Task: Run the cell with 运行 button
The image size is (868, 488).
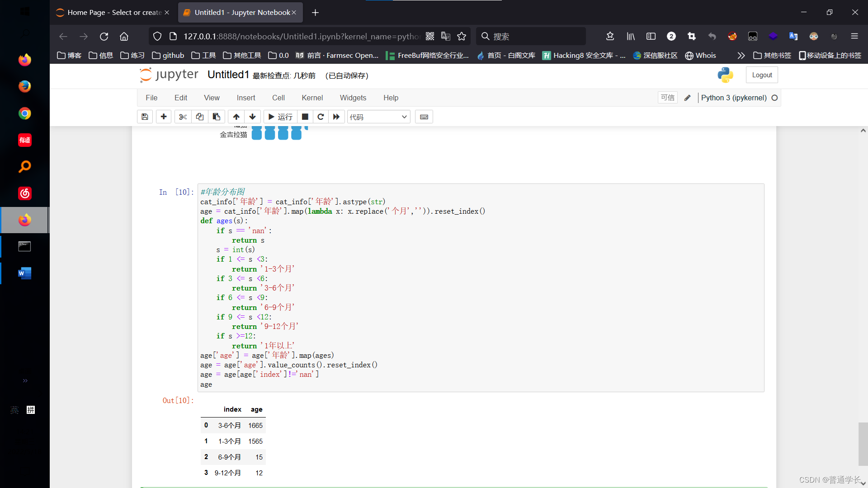Action: coord(280,117)
